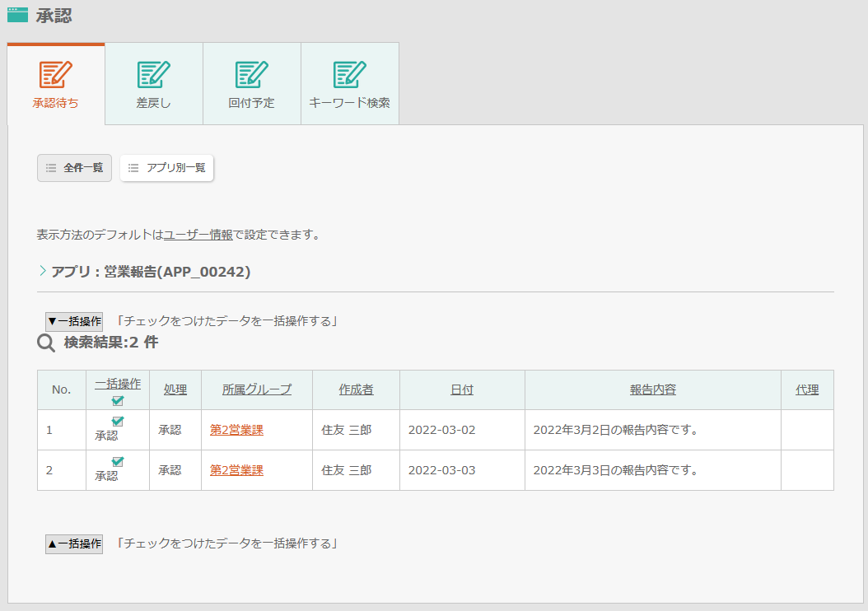
Task: Sort by the 日付 column header
Action: (462, 389)
